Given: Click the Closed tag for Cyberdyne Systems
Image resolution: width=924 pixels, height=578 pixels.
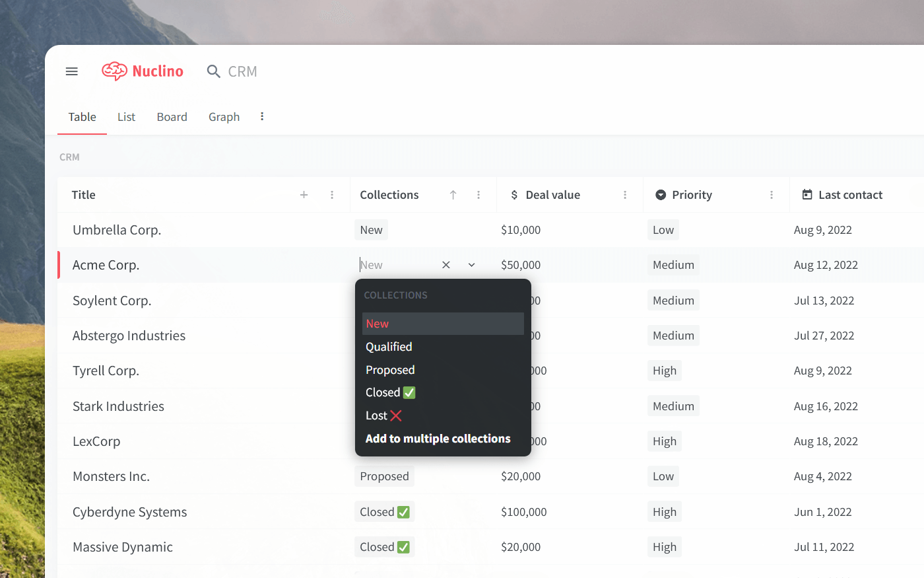Looking at the screenshot, I should pos(384,512).
